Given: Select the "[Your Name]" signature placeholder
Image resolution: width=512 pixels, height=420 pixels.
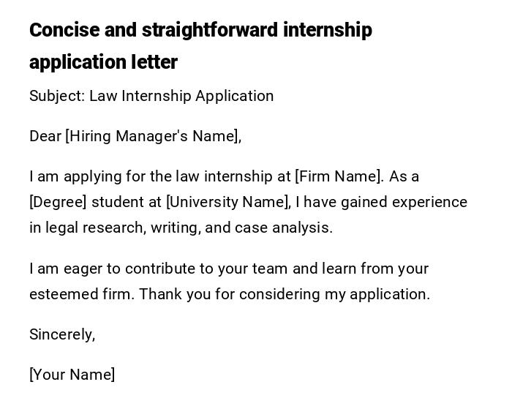Looking at the screenshot, I should coord(72,375).
